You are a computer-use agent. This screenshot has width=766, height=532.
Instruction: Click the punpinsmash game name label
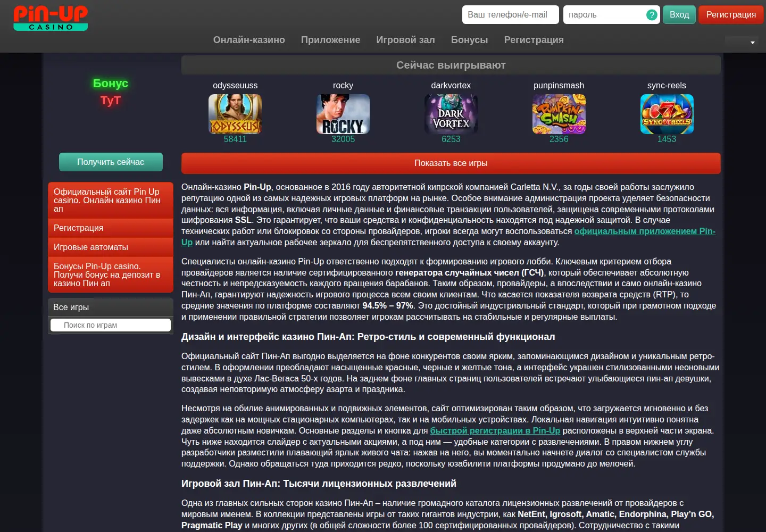[x=559, y=86]
